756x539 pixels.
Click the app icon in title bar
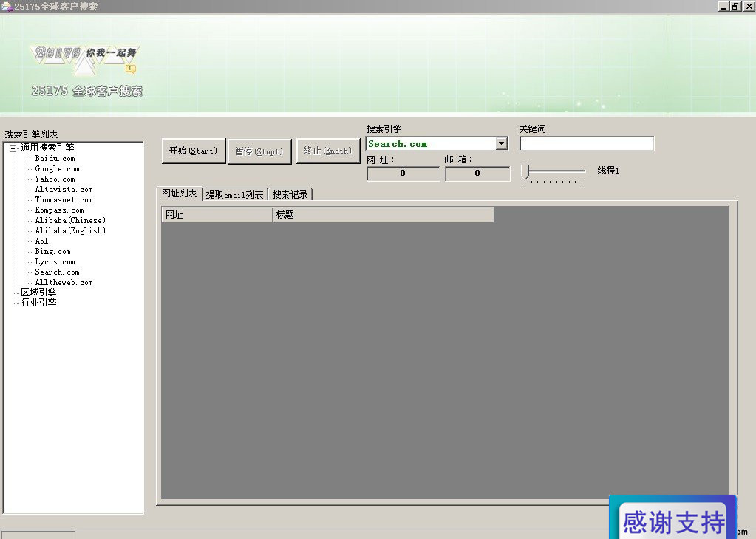coord(6,7)
